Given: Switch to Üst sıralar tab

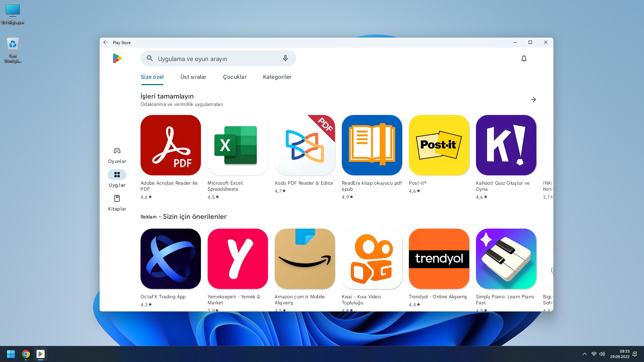Looking at the screenshot, I should 193,77.
